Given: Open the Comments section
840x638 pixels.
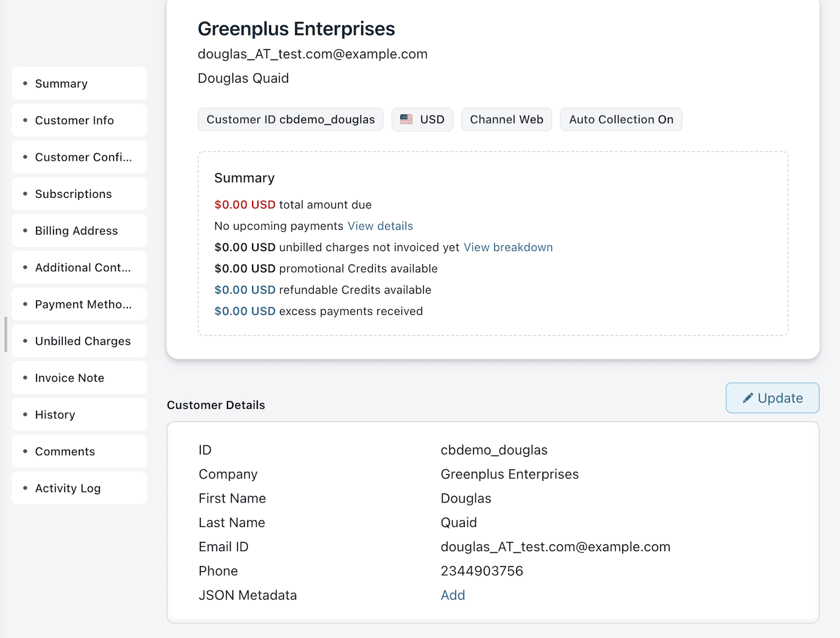Looking at the screenshot, I should point(65,451).
